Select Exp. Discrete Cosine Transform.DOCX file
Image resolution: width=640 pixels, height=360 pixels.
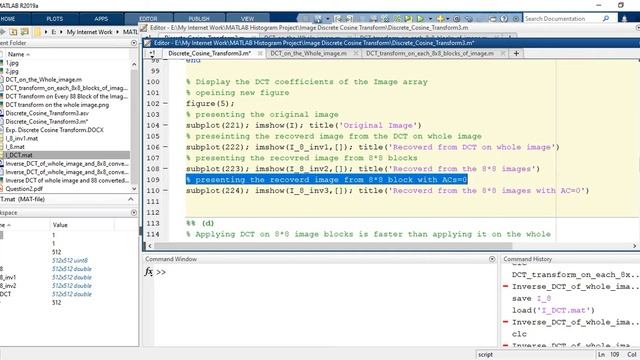coord(55,130)
